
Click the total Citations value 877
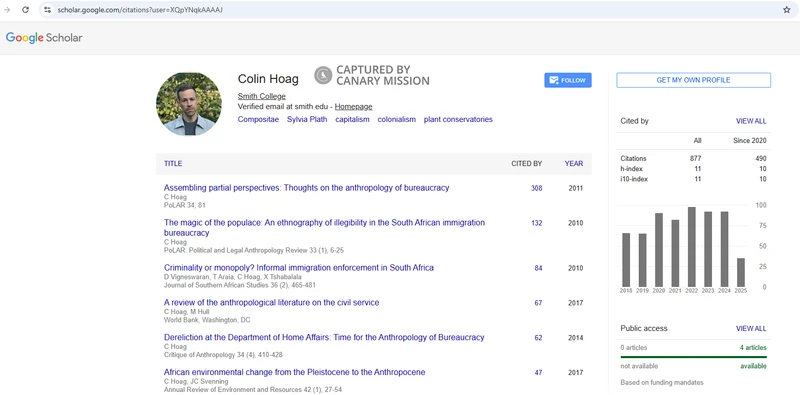tap(695, 159)
